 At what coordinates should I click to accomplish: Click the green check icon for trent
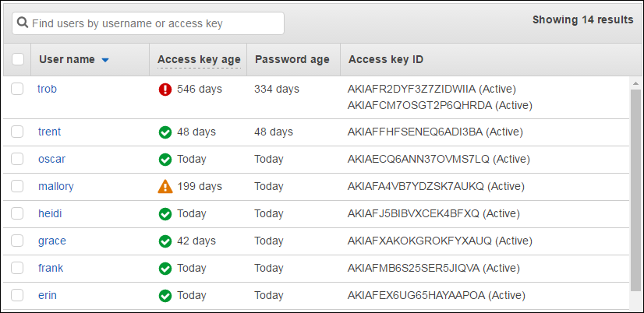point(165,132)
